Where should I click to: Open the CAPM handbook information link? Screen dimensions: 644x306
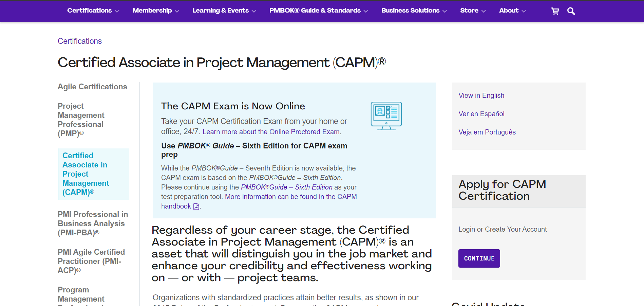(x=259, y=201)
